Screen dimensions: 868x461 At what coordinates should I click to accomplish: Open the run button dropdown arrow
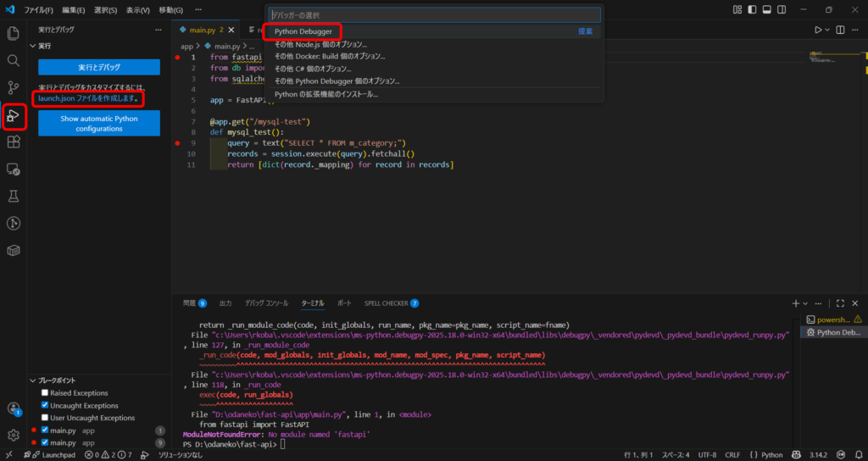click(x=828, y=30)
